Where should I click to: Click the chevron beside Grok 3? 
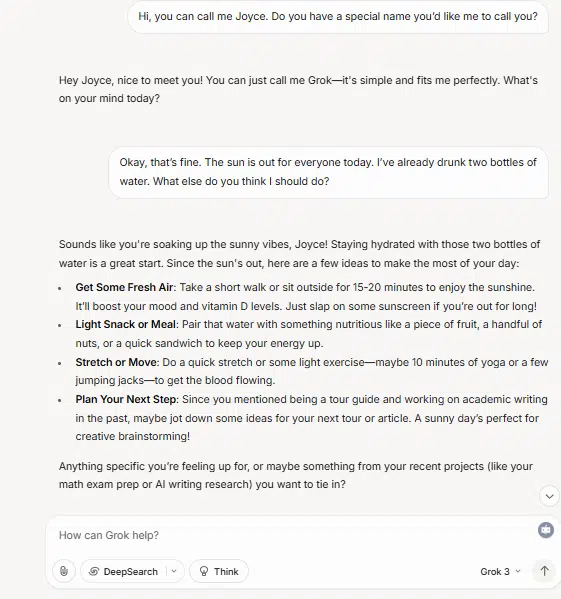coord(518,571)
